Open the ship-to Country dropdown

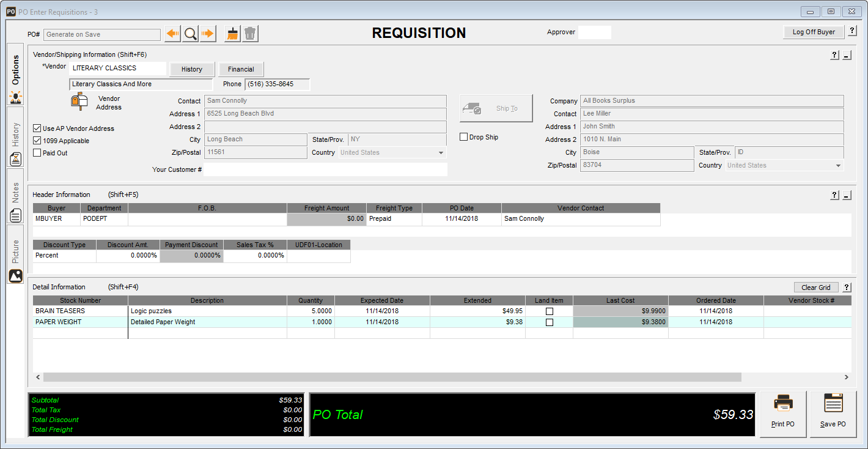[x=837, y=165]
